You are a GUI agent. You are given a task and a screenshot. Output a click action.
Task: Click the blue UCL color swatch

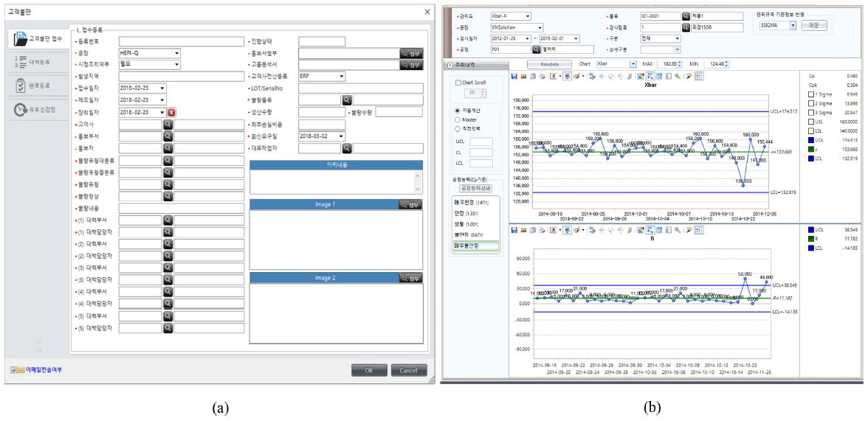(x=812, y=139)
